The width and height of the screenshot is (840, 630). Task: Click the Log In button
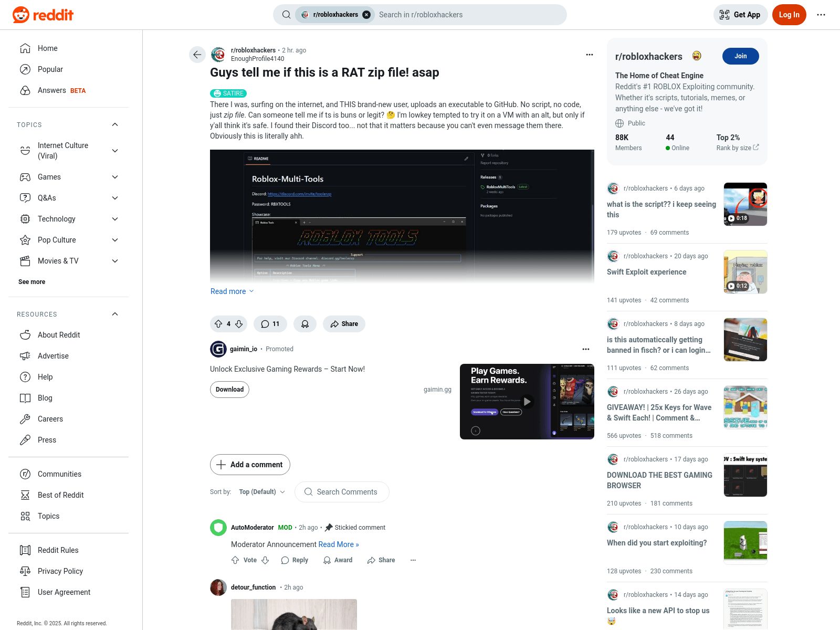point(789,15)
